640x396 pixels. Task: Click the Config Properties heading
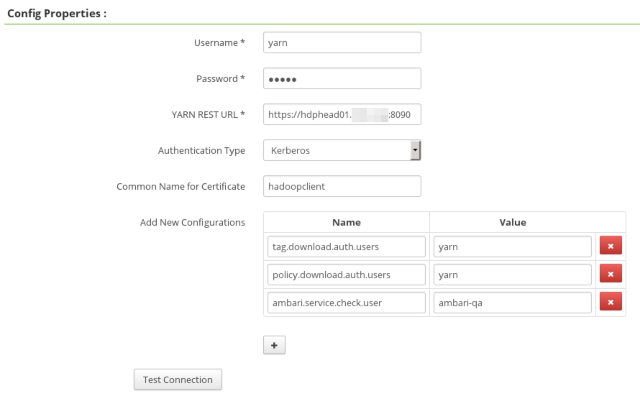point(57,13)
